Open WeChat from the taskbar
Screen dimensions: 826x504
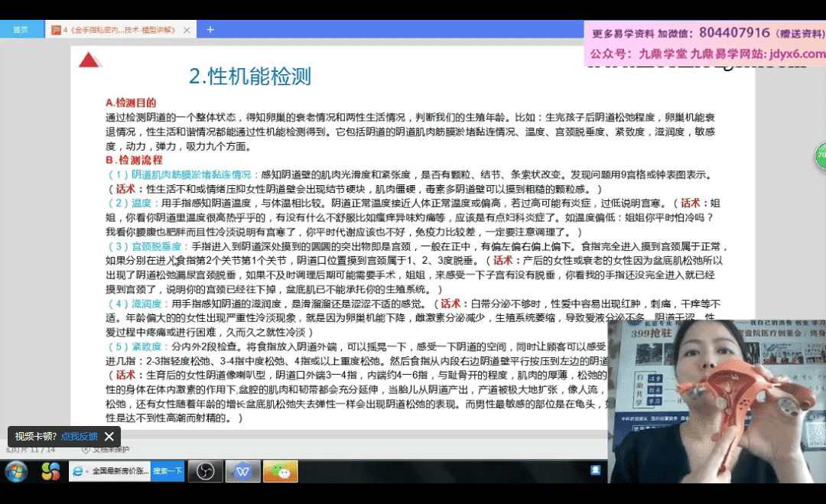[280, 471]
